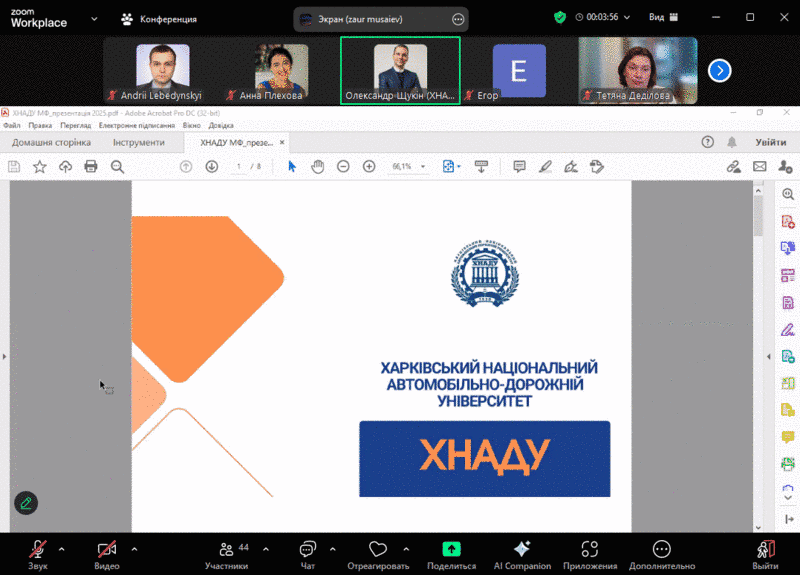Open the Правка menu in Acrobat
Screen dimensions: 800x575
click(x=40, y=126)
